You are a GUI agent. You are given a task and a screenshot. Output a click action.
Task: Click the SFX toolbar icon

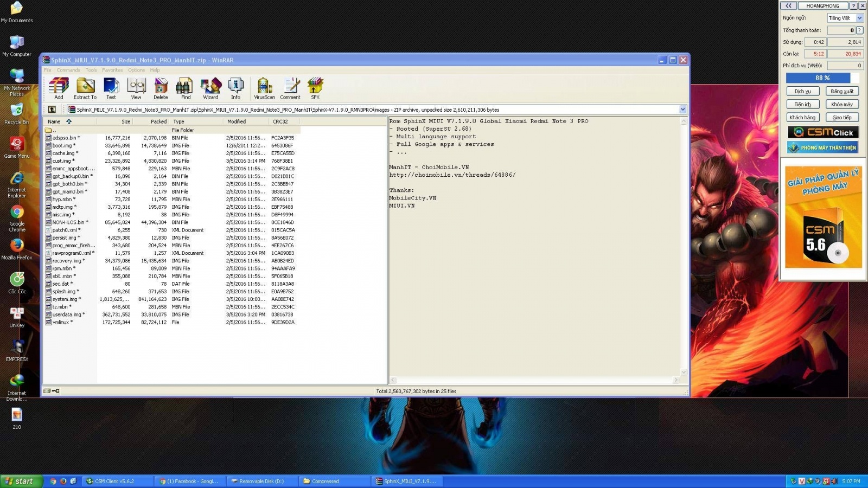click(x=315, y=88)
